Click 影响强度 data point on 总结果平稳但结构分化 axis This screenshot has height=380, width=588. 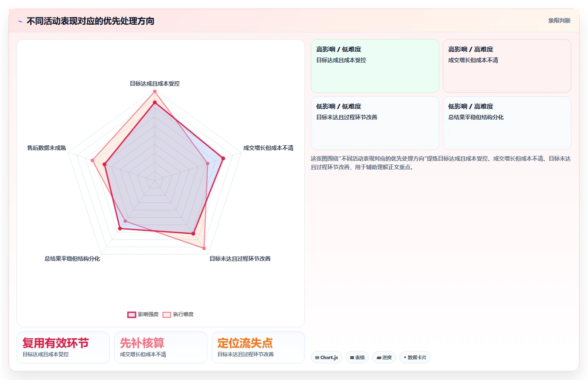point(120,229)
